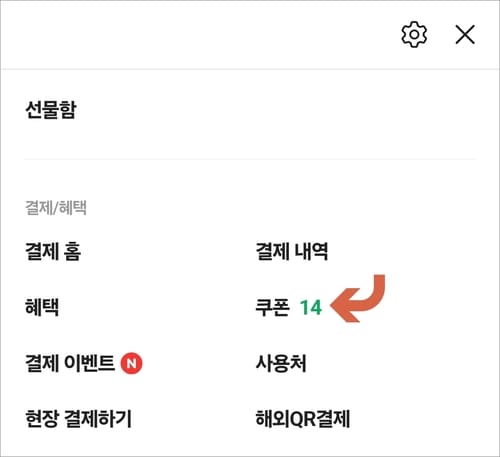Tap the QR letters in 해외QR결제

point(303,419)
